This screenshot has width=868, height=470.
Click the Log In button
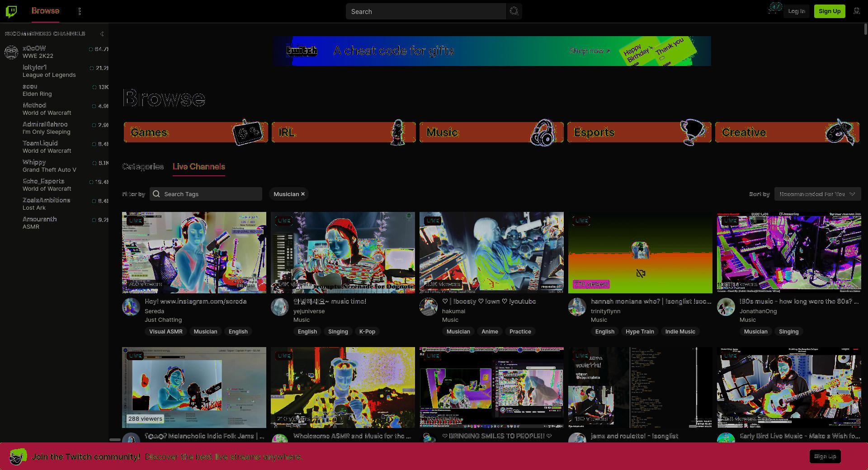(797, 11)
